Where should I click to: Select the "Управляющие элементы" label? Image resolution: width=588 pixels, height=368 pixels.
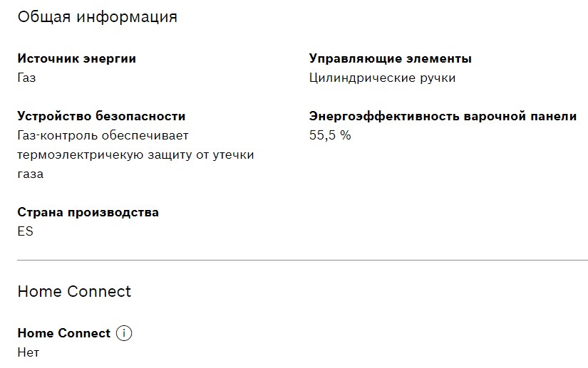[390, 58]
